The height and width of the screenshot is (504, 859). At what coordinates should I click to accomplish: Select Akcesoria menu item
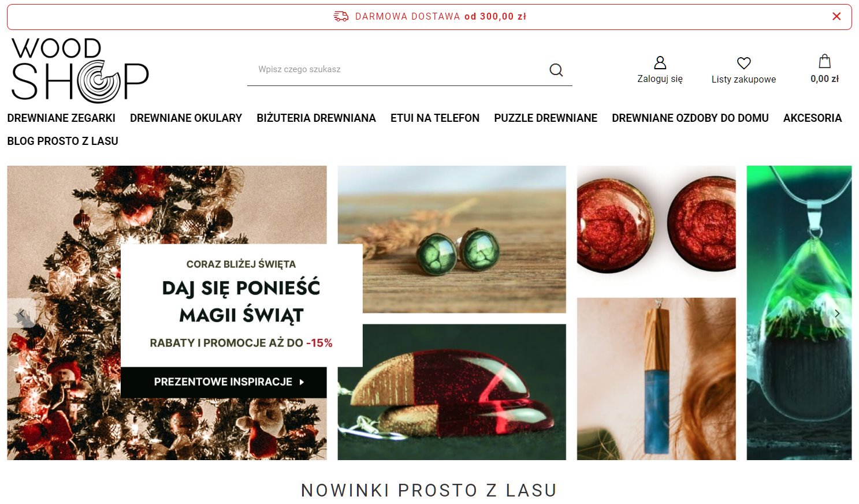[x=812, y=118]
